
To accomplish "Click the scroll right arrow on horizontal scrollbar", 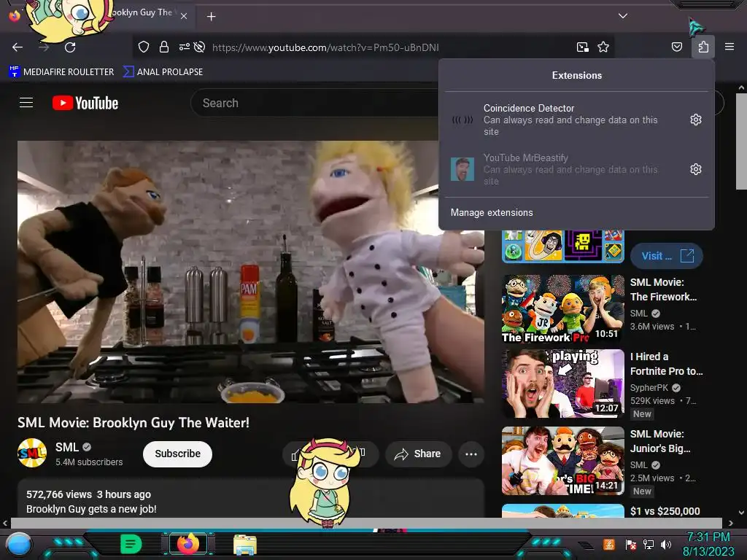I will pyautogui.click(x=730, y=524).
